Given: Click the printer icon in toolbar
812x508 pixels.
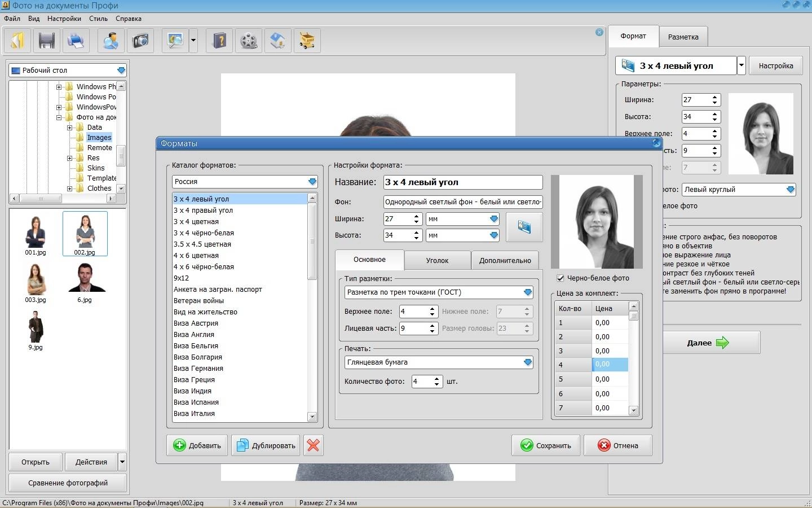Looking at the screenshot, I should tap(76, 41).
